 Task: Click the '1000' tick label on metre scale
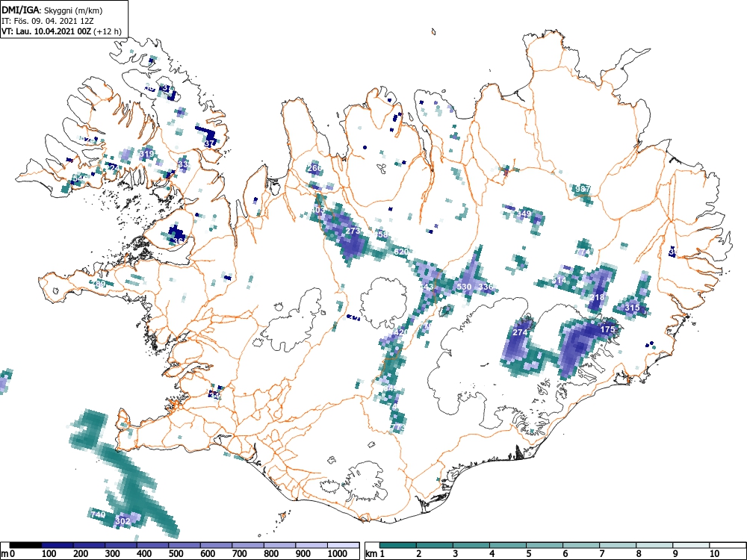[338, 554]
